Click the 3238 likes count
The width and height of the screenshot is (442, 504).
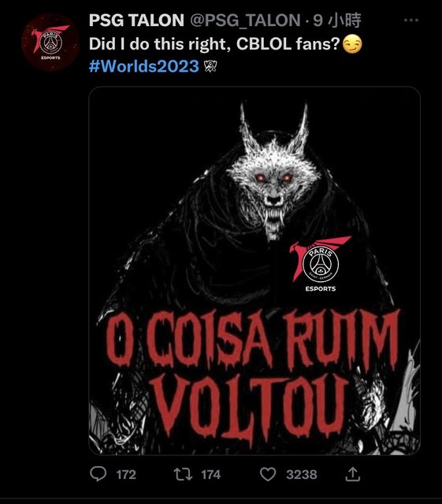pyautogui.click(x=302, y=475)
